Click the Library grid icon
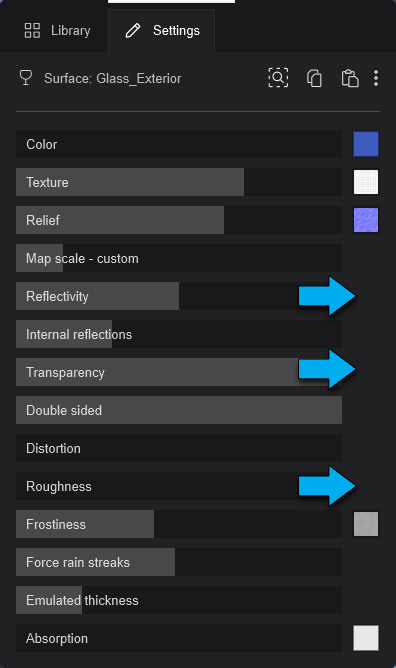 pyautogui.click(x=32, y=31)
